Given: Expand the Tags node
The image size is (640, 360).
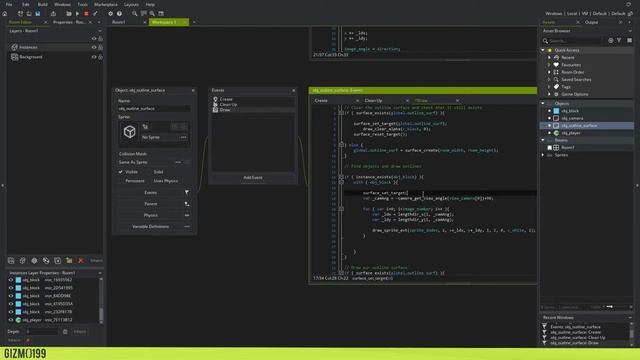Looking at the screenshot, I should point(549,87).
